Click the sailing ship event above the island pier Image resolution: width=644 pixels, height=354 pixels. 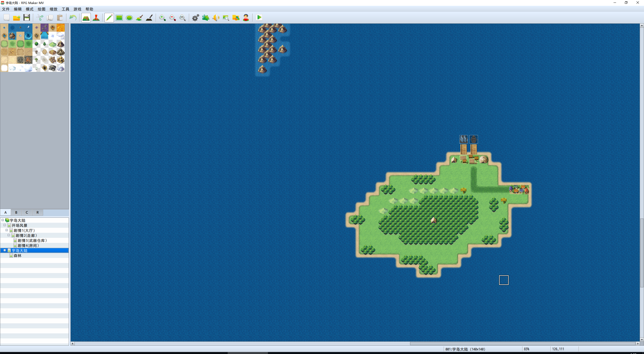464,139
